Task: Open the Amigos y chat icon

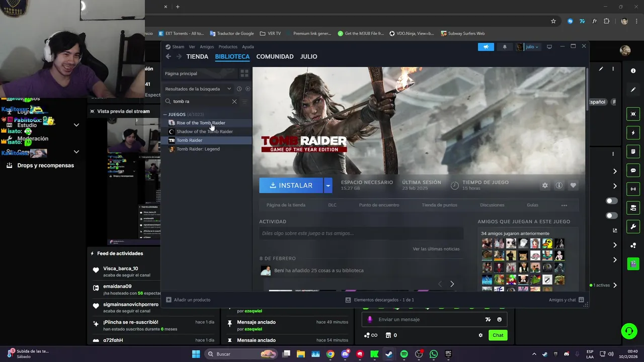Action: click(582, 300)
